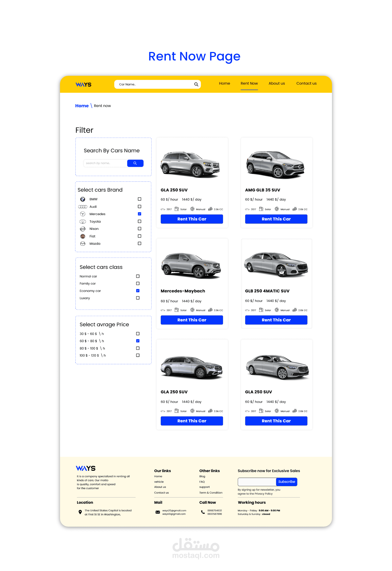Click the Subscribe button in the footer
392x571 pixels.
click(286, 482)
